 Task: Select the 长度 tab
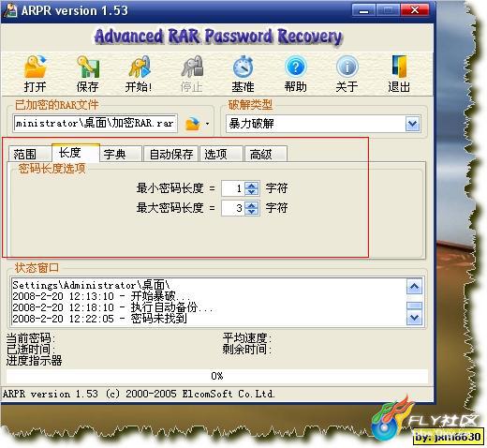click(76, 153)
